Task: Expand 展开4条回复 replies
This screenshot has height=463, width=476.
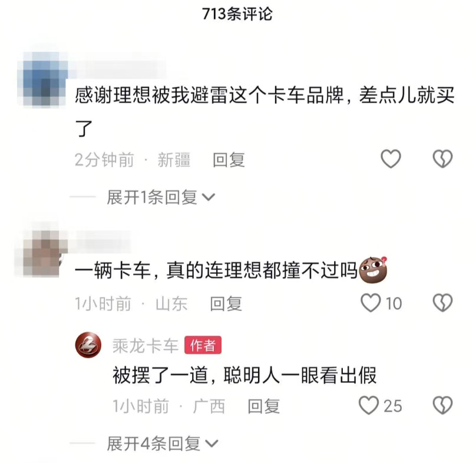Action: pos(163,444)
